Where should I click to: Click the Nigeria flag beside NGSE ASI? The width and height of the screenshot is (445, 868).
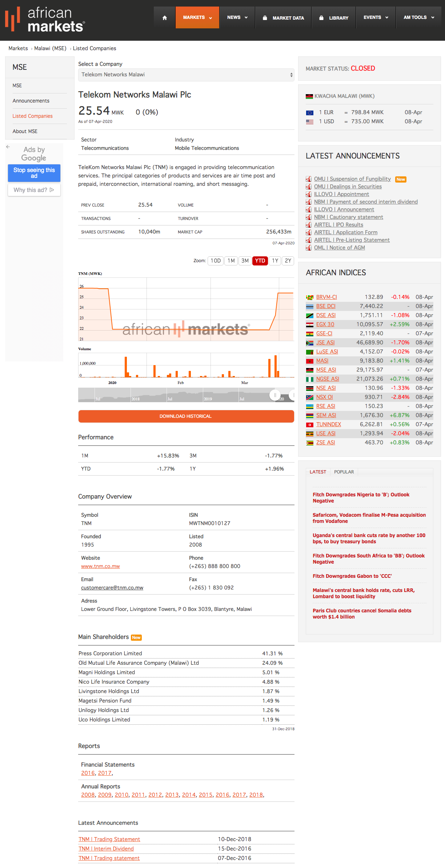[310, 379]
